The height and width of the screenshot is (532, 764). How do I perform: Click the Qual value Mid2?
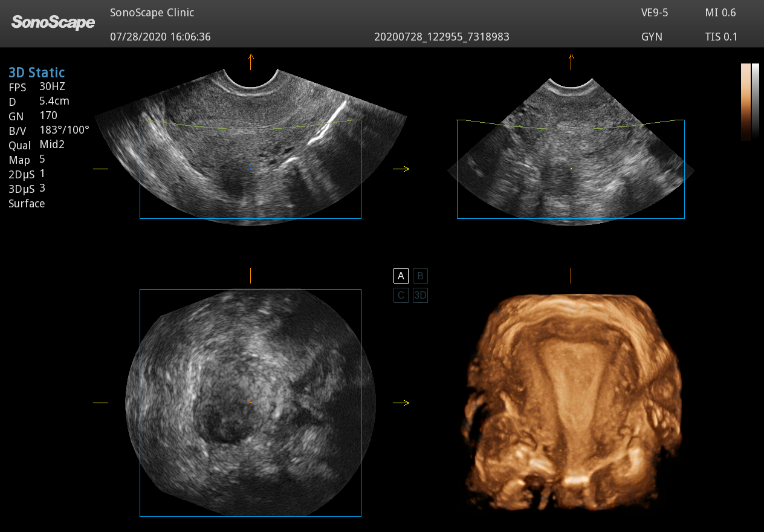pos(52,144)
